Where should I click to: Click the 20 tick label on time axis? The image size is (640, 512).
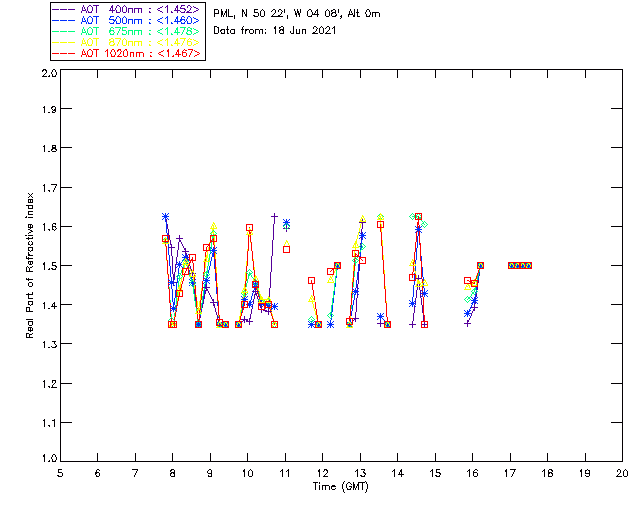point(622,474)
